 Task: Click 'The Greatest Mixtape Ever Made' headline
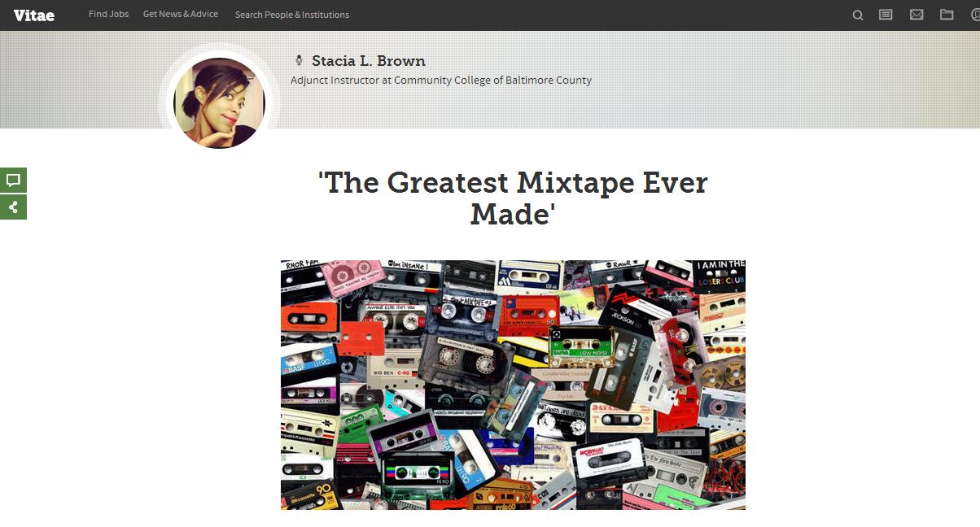pyautogui.click(x=513, y=198)
